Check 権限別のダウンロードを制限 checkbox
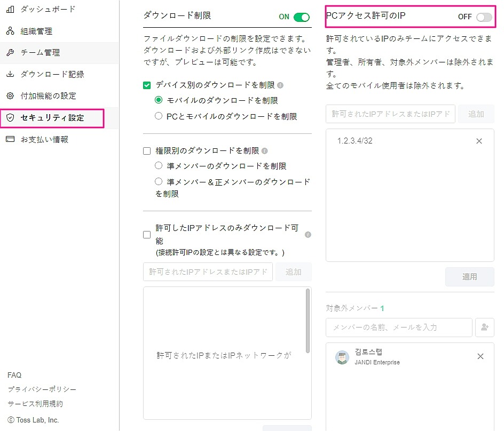 [147, 151]
